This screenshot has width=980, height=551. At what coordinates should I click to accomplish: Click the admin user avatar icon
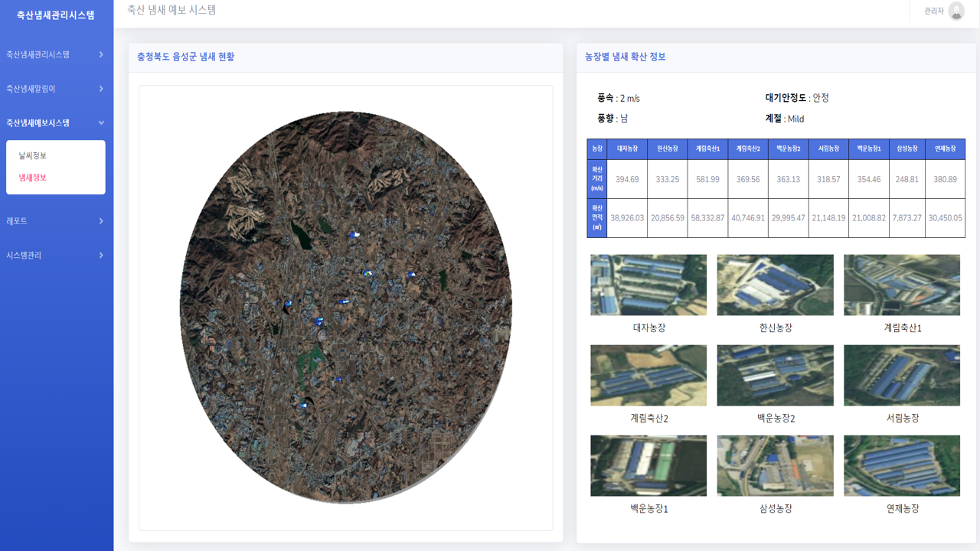click(955, 11)
